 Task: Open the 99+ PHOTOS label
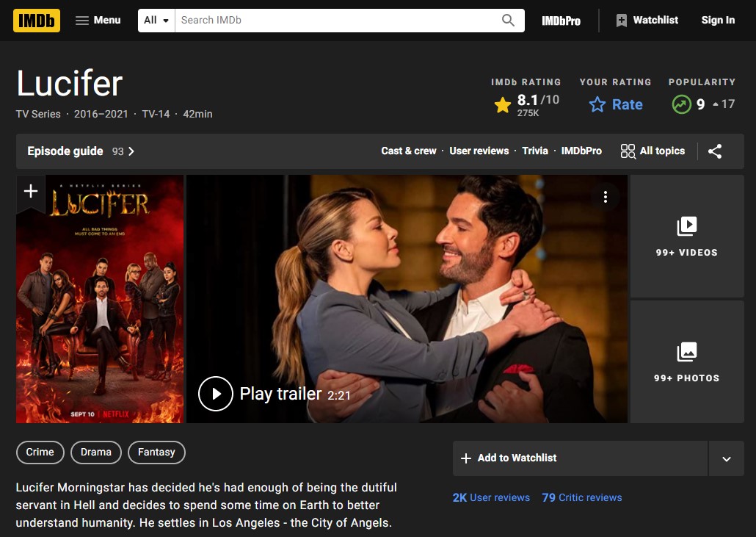[686, 378]
